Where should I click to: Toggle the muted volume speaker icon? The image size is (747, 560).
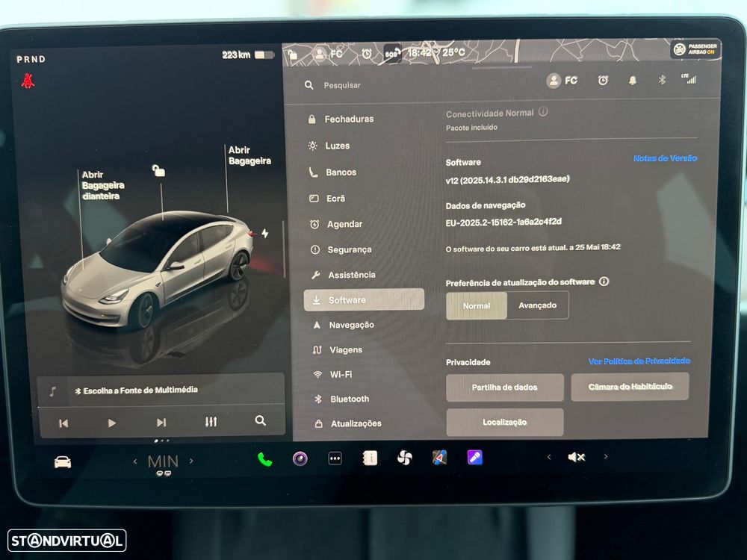coord(576,457)
